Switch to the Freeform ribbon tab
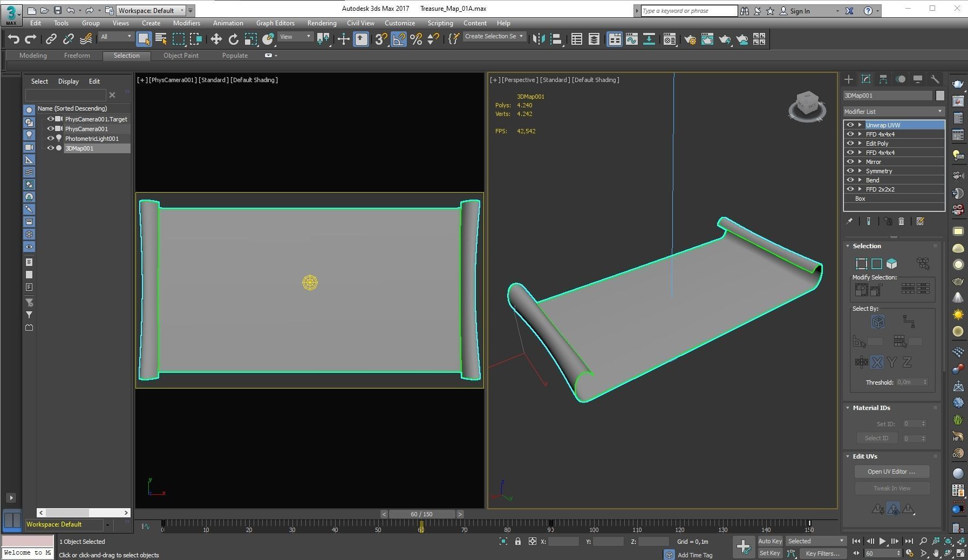Image resolution: width=968 pixels, height=560 pixels. [77, 56]
